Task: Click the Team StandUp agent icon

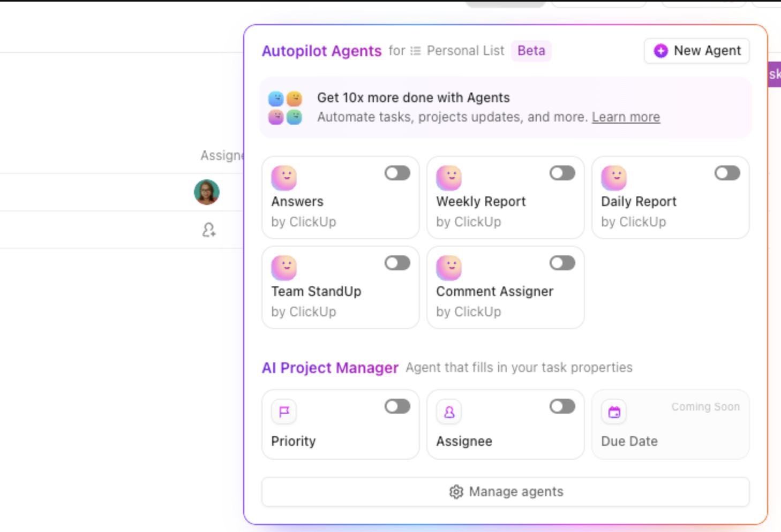Action: [x=284, y=268]
